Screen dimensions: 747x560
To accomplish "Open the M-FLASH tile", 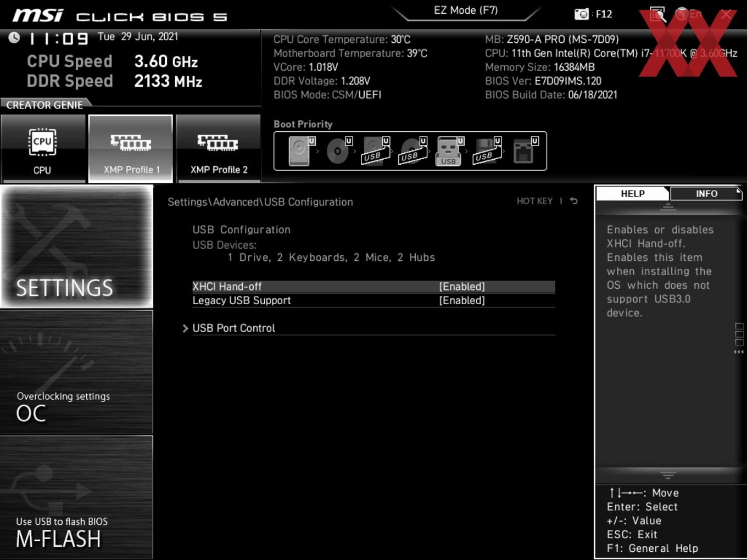I will click(x=76, y=497).
